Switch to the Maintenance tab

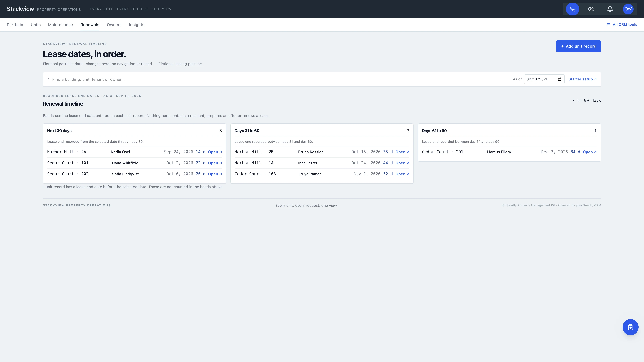click(61, 25)
